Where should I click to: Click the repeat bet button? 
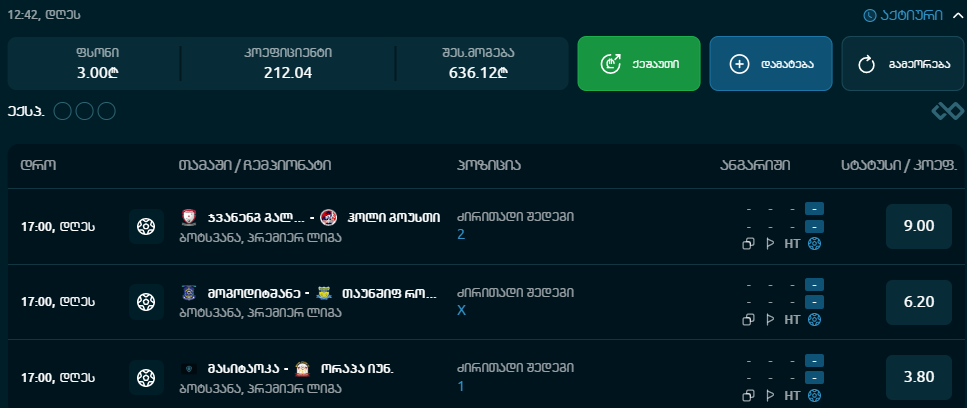pos(903,63)
